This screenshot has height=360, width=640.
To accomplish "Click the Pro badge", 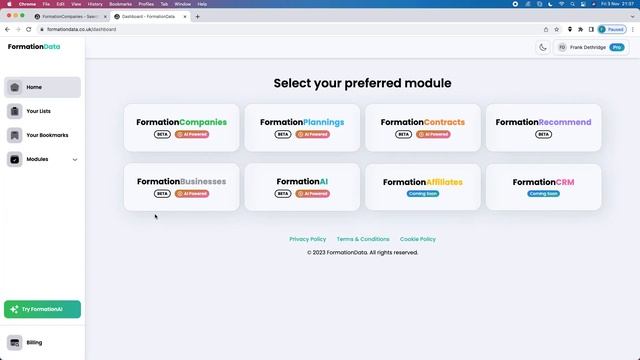I will (x=617, y=47).
